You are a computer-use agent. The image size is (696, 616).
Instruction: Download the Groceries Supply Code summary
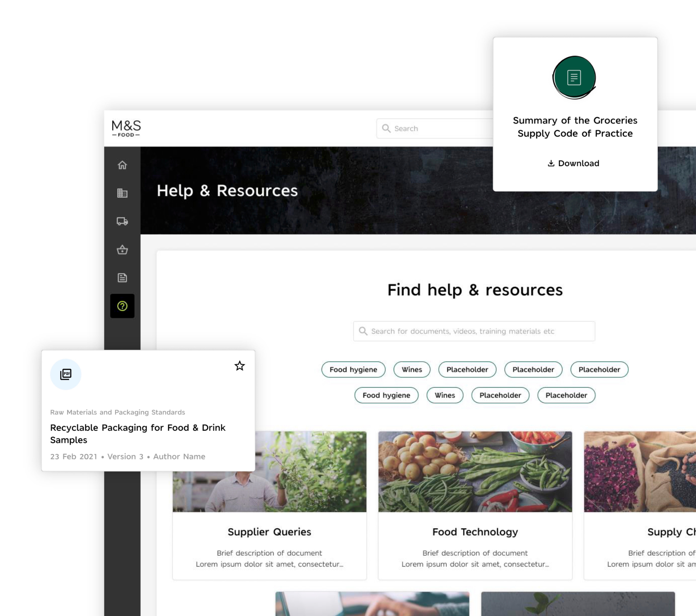573,163
